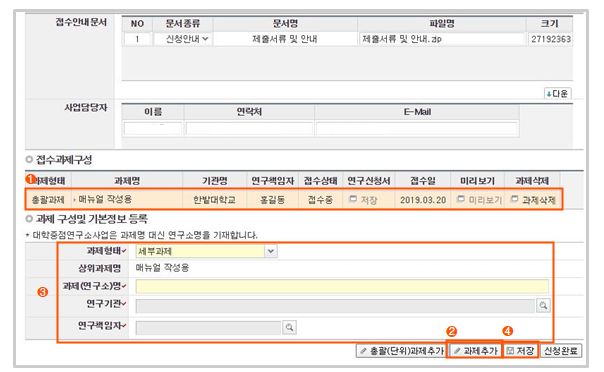This screenshot has height=372, width=604.
Task: Click the 과제명 column header
Action: pos(127,181)
